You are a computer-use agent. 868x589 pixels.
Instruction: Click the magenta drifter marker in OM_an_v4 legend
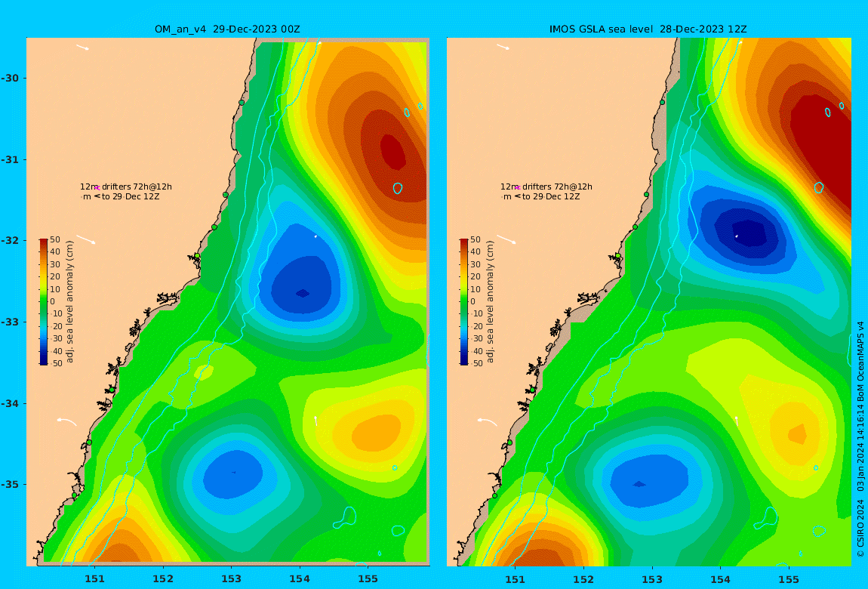tap(97, 188)
